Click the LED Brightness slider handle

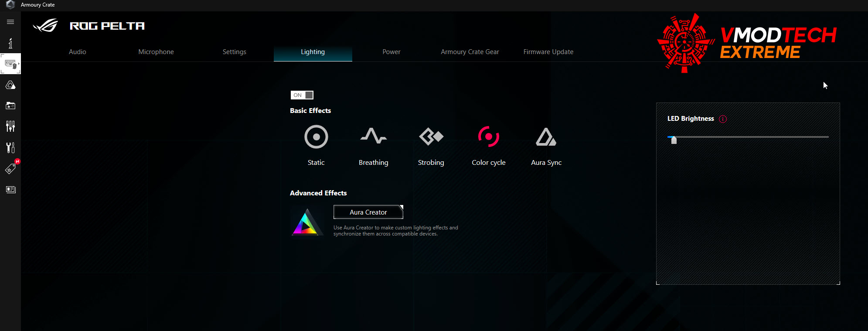[x=674, y=140]
